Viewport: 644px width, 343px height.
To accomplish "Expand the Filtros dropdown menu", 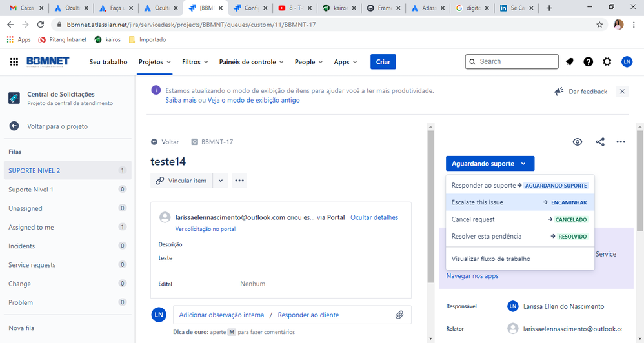I will point(195,61).
